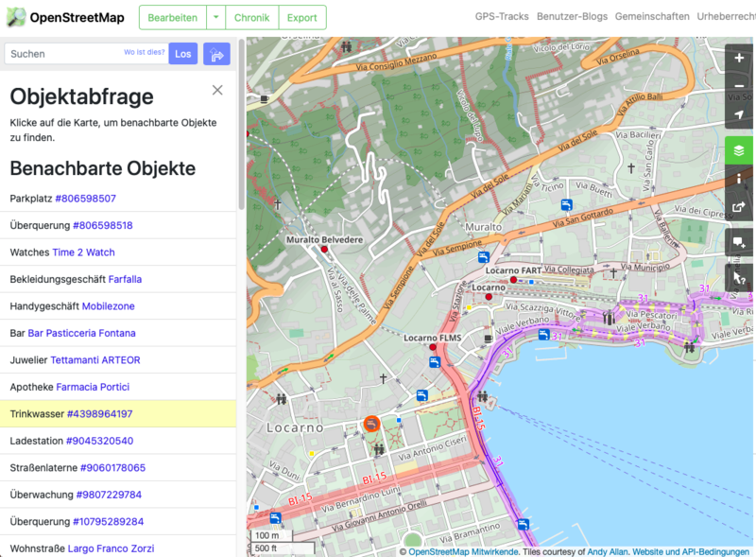
Task: Click the share map icon
Action: (x=740, y=205)
